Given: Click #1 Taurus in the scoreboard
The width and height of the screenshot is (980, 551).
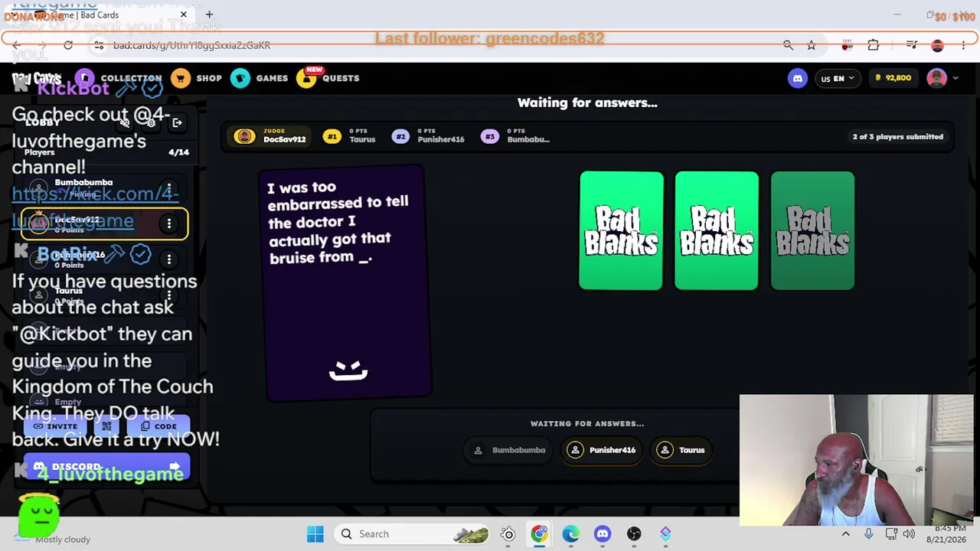Looking at the screenshot, I should point(350,136).
